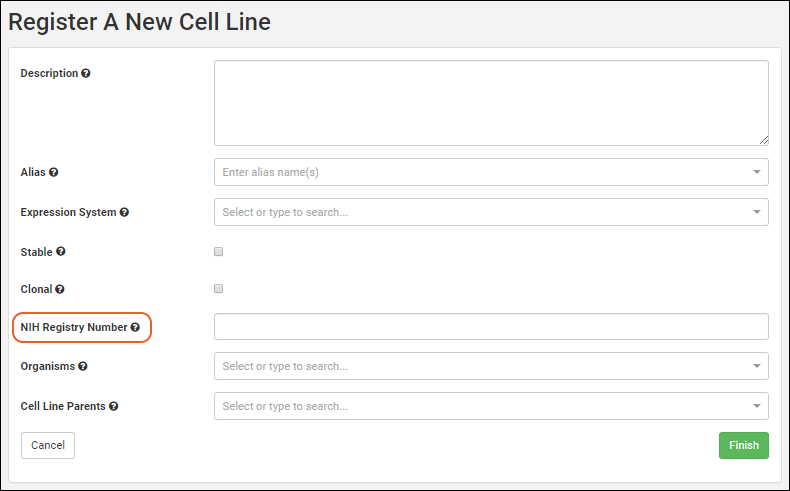
Task: Expand the Organisms dropdown arrow
Action: 756,366
